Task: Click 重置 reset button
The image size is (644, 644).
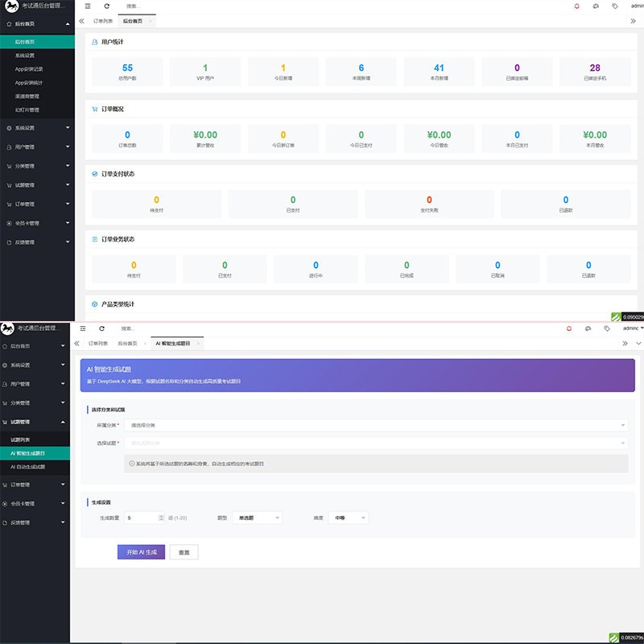Action: 184,552
